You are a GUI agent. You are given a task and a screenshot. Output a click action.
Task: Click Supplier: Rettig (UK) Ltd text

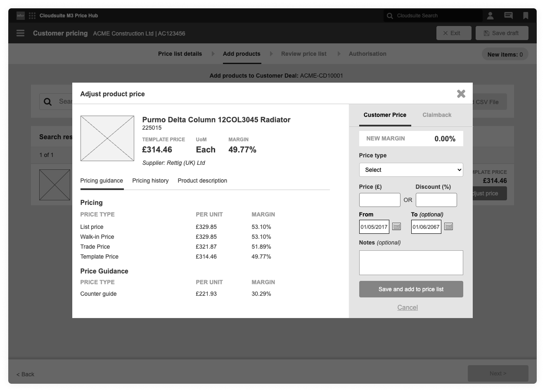point(174,163)
